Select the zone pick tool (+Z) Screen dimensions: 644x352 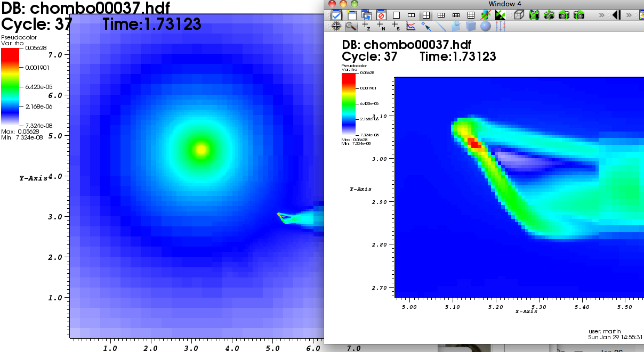366,26
